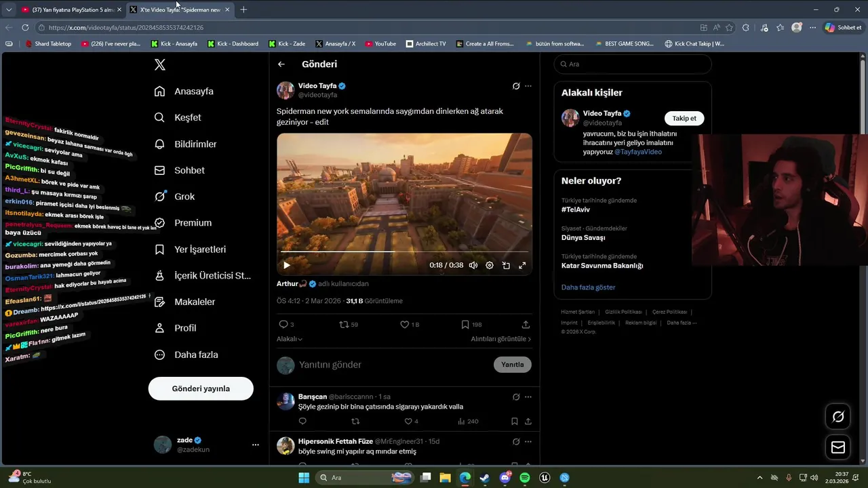Screen dimensions: 868x488
Task: Open #TelAviv trending topic
Action: (x=576, y=209)
